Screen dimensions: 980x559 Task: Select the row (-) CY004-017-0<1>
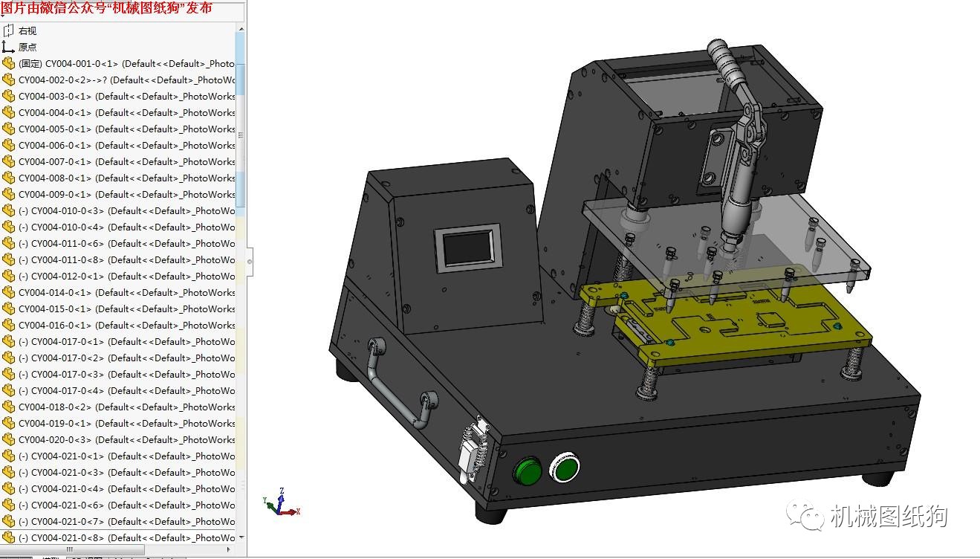pyautogui.click(x=118, y=341)
